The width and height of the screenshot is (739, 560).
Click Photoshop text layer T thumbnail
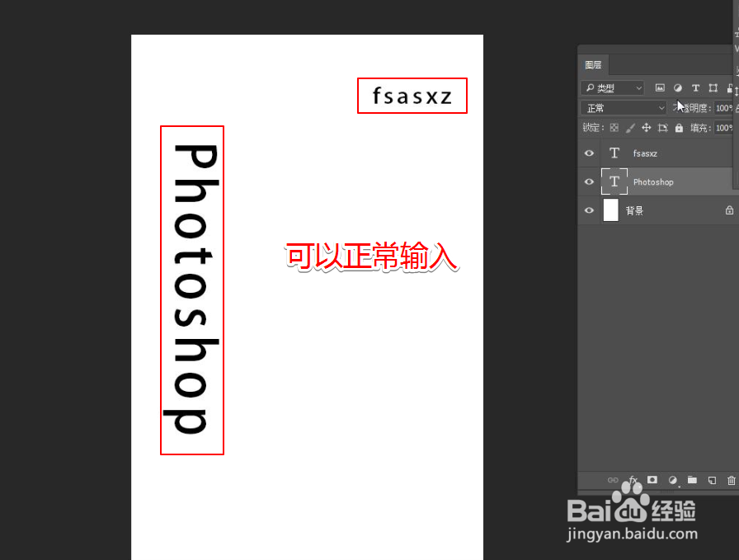pos(614,181)
